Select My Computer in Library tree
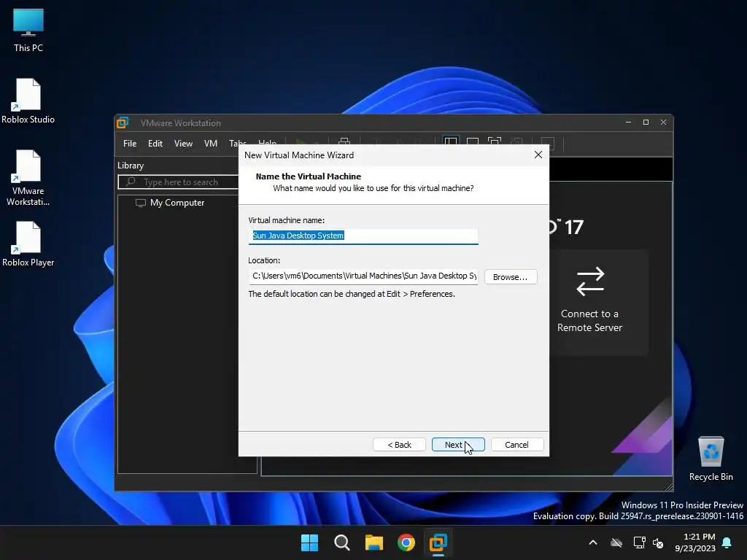The height and width of the screenshot is (560, 747). point(170,203)
